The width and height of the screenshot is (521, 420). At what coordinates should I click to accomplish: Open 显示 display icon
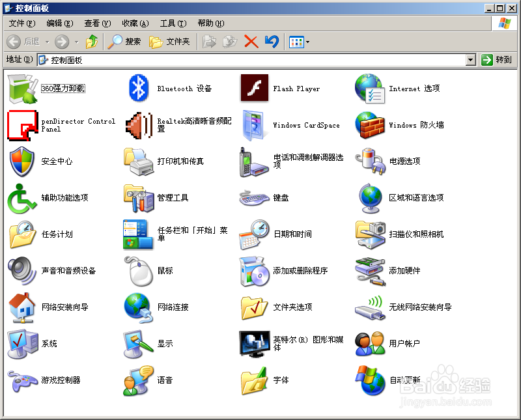138,344
